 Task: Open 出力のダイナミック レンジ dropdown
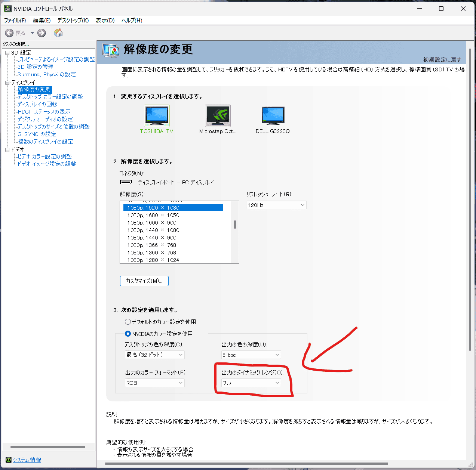[251, 383]
